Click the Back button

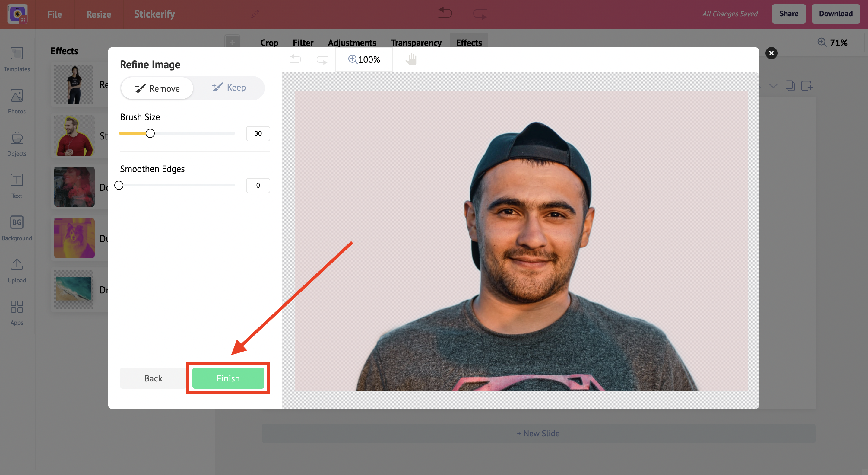(x=154, y=377)
